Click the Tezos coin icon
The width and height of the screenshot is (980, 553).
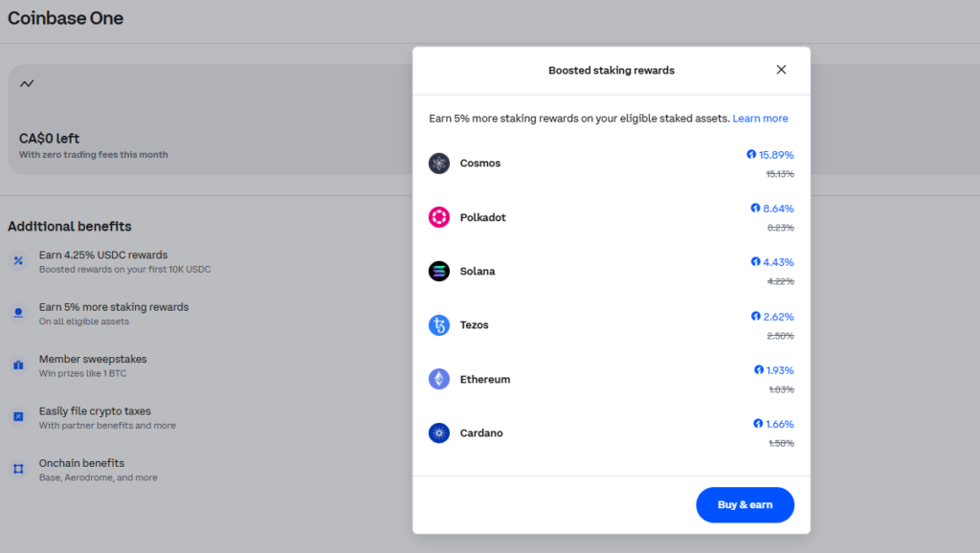tap(439, 325)
